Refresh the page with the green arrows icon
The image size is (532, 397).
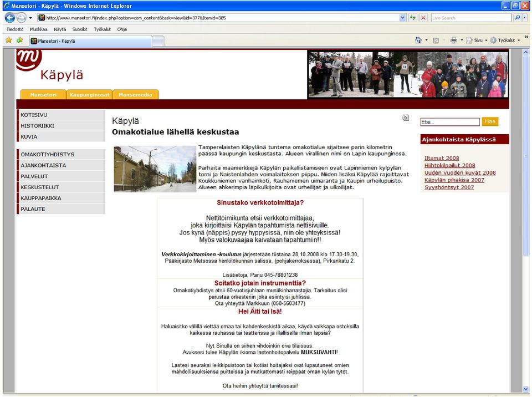tap(412, 18)
